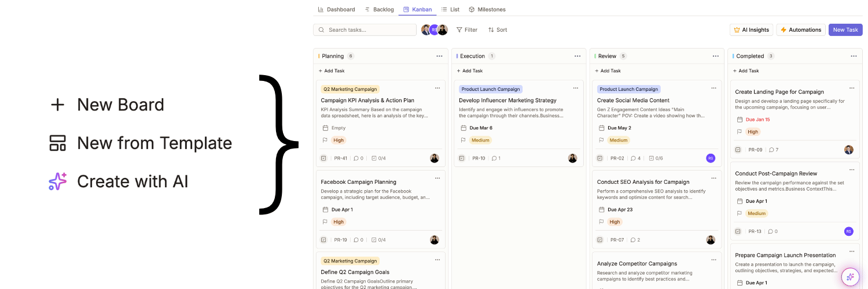868x289 pixels.
Task: Click the floating AI sparkle button at bottom right
Action: pos(850,277)
